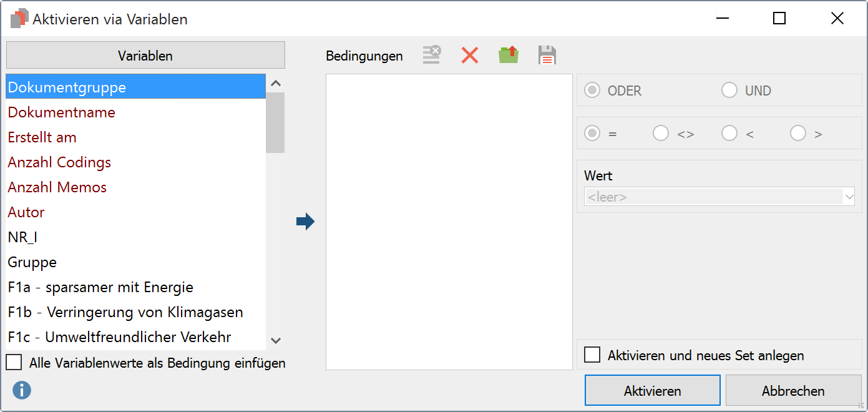Click the save conditions floppy disk icon

(547, 55)
